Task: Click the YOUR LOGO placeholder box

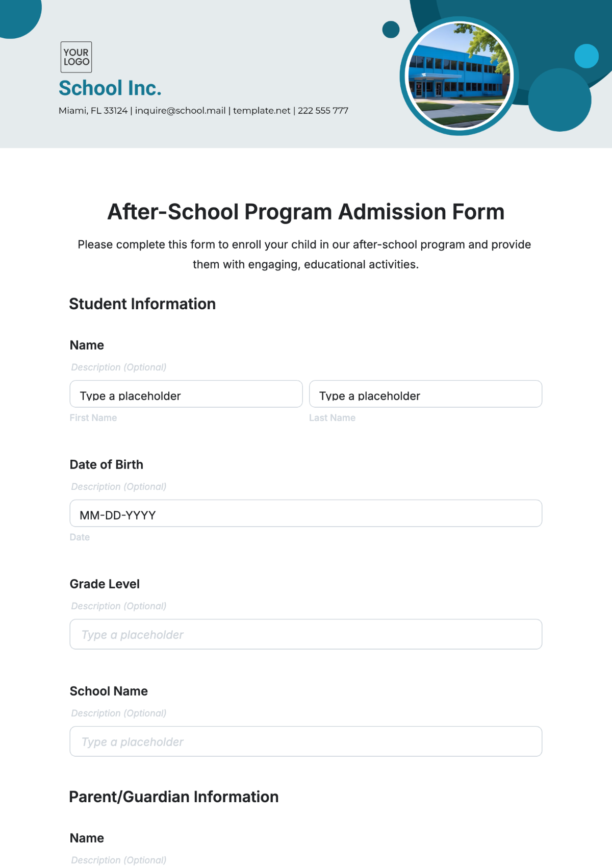Action: point(76,57)
